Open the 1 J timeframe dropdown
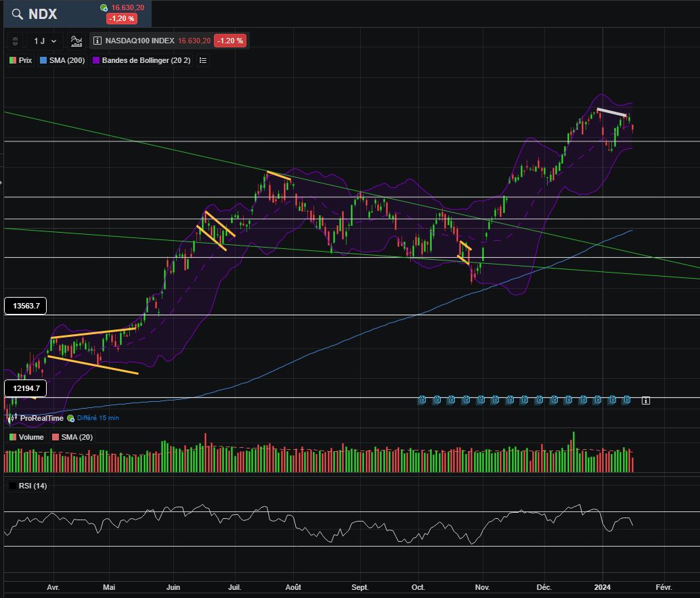This screenshot has height=598, width=700. tap(45, 41)
